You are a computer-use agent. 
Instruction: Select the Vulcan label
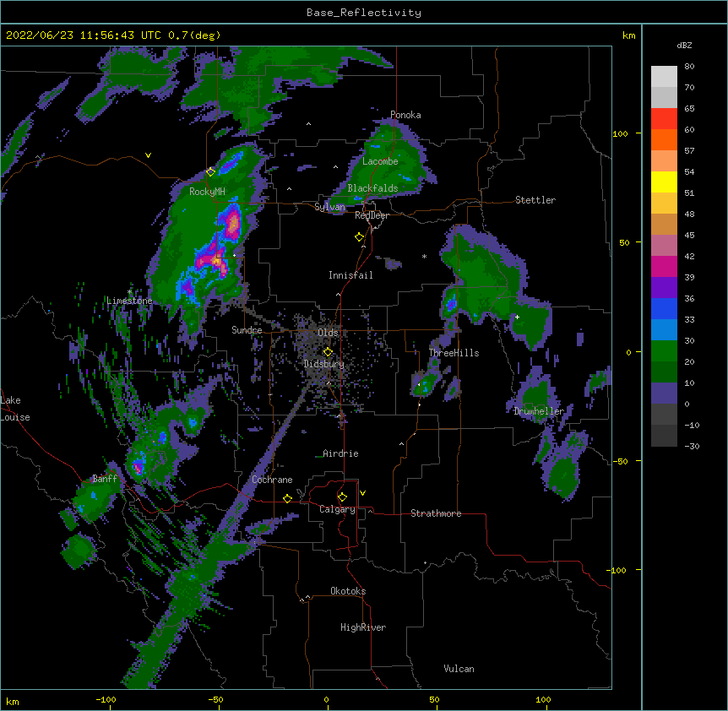tap(459, 669)
